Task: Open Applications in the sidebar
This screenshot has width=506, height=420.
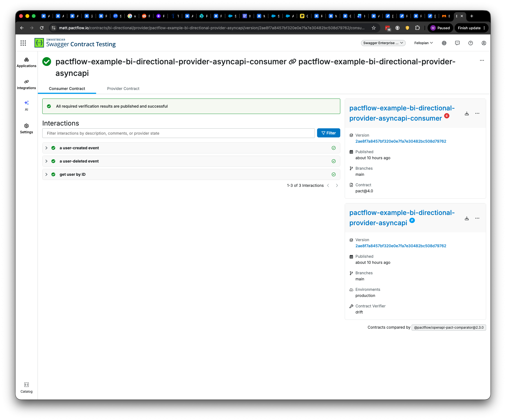Action: [27, 63]
